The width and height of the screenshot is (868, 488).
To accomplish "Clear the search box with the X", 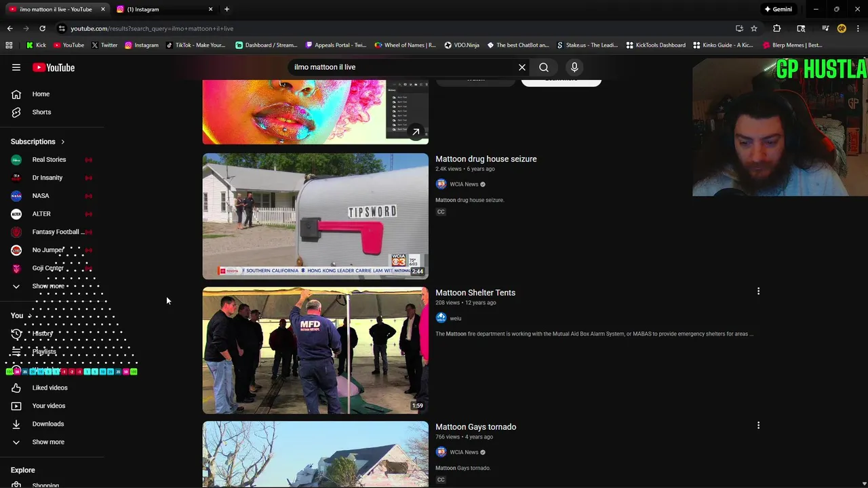I will (522, 67).
